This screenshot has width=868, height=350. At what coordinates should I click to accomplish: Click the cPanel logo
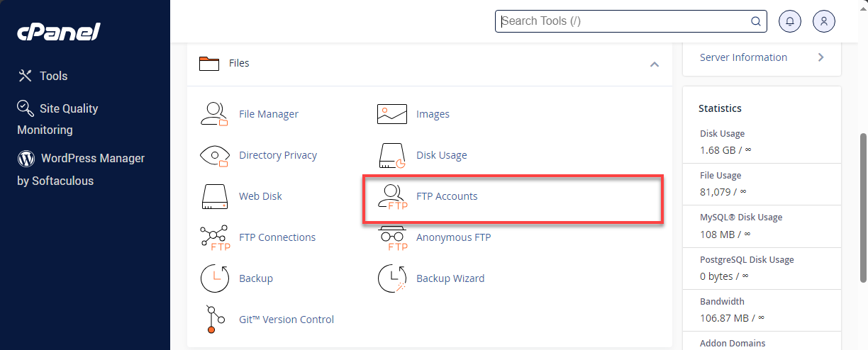tap(59, 32)
